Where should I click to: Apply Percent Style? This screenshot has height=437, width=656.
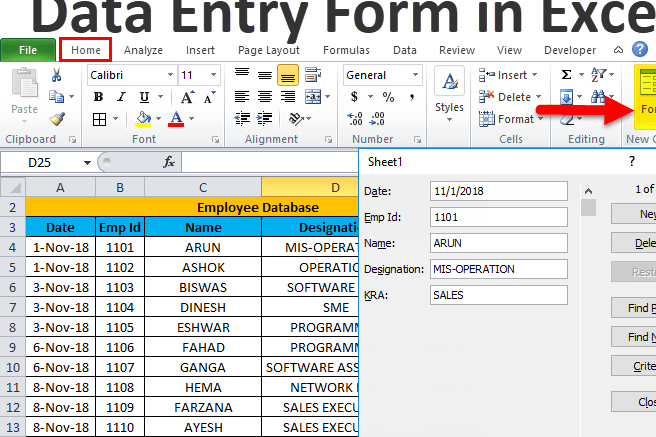388,97
